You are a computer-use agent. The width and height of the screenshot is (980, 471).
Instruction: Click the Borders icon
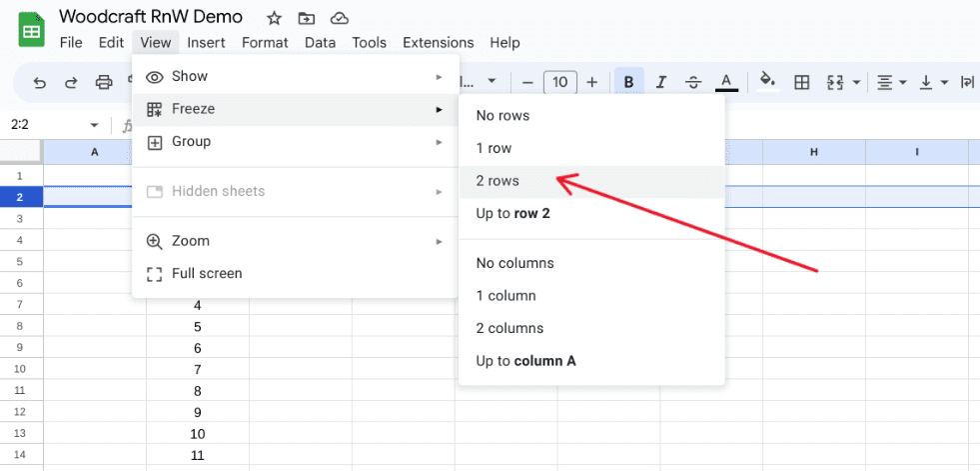tap(801, 82)
